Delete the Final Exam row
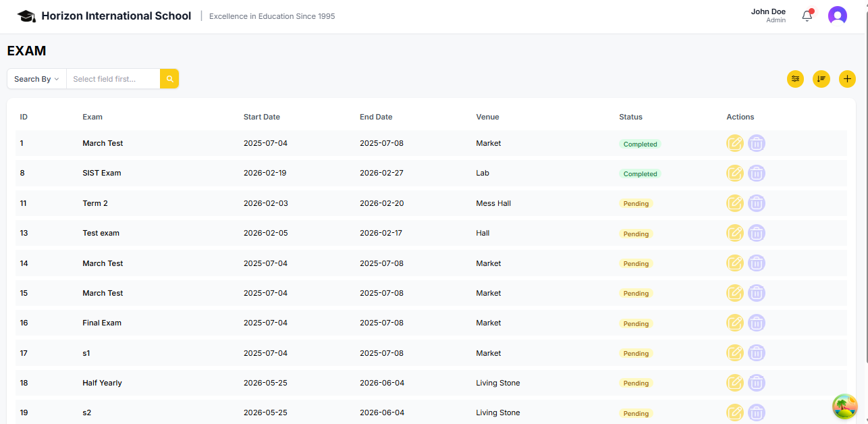868x424 pixels. [x=757, y=323]
